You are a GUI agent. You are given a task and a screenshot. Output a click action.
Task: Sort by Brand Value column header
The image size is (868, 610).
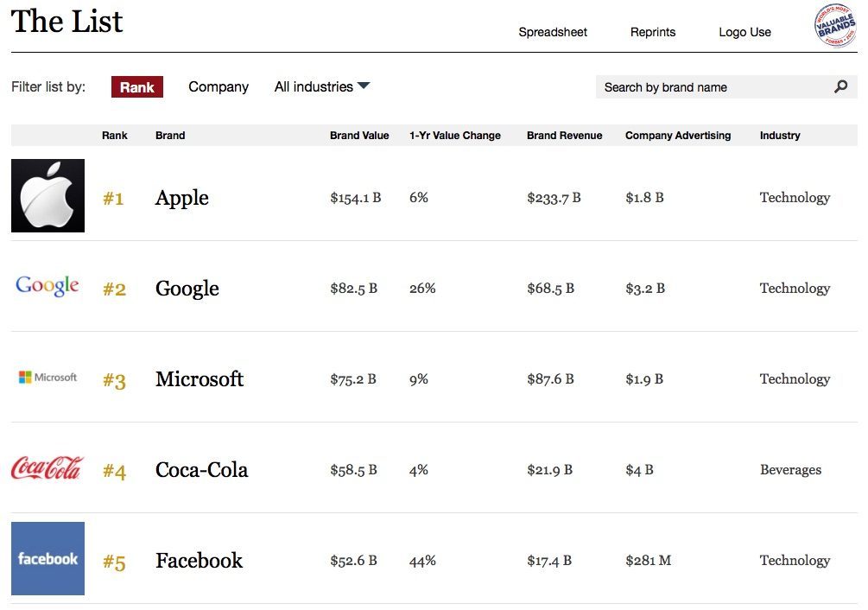tap(359, 136)
